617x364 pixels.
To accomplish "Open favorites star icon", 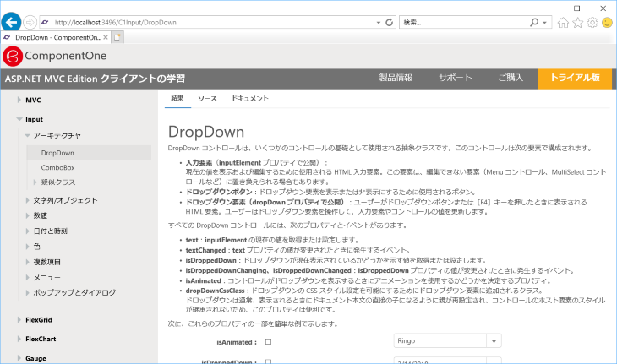I will click(577, 23).
